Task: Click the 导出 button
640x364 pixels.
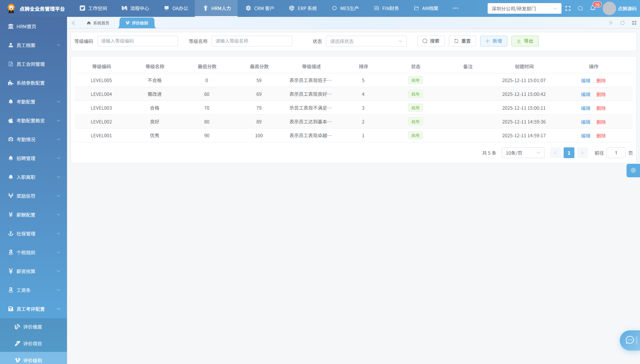Action: 525,41
